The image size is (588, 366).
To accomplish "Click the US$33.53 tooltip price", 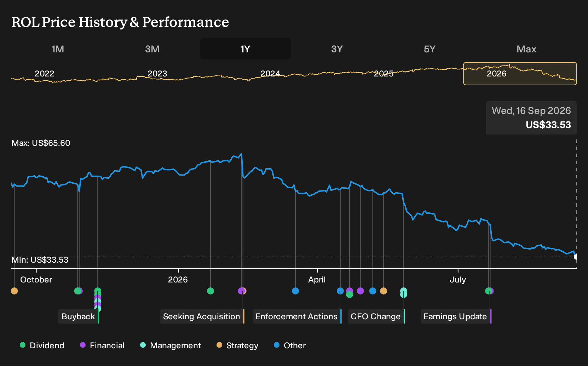I will [x=548, y=125].
